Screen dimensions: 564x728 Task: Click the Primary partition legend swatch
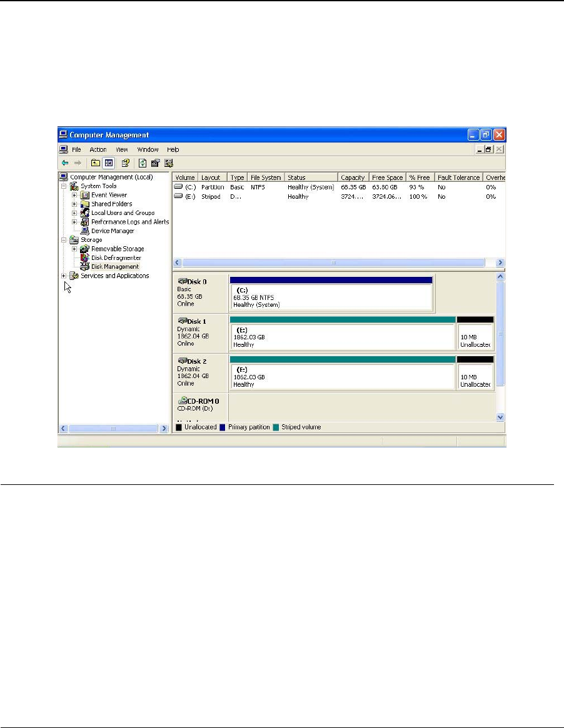point(223,427)
